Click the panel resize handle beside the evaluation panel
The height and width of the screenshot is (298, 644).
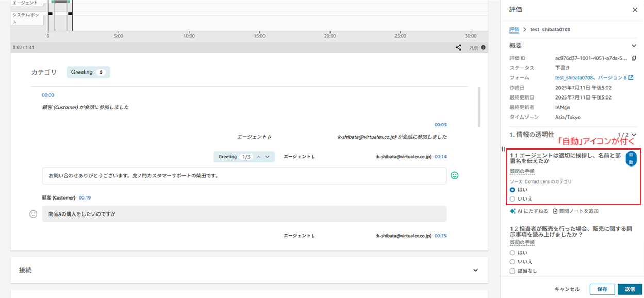coord(503,149)
